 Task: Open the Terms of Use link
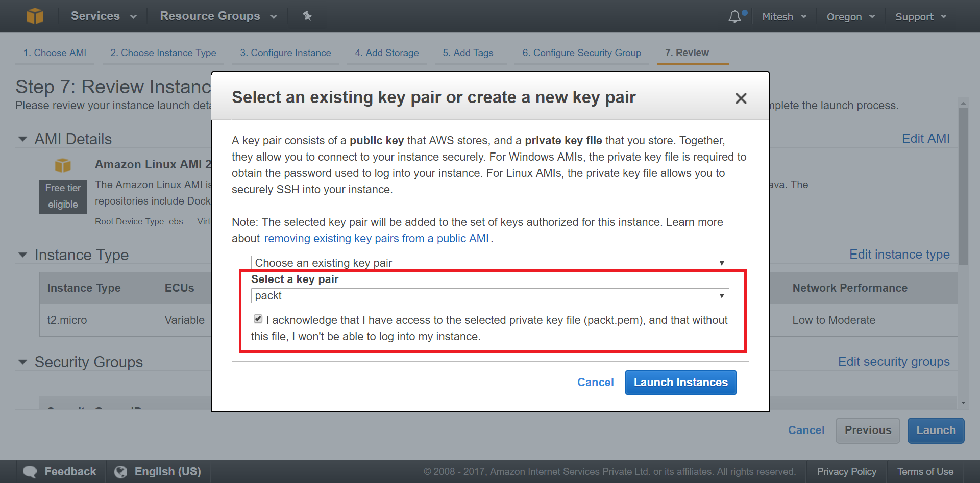(925, 472)
